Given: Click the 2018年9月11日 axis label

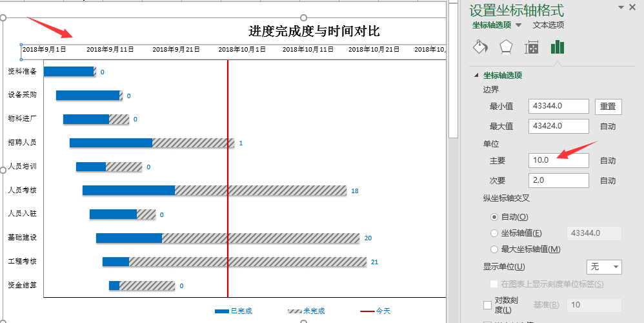Looking at the screenshot, I should coord(110,49).
